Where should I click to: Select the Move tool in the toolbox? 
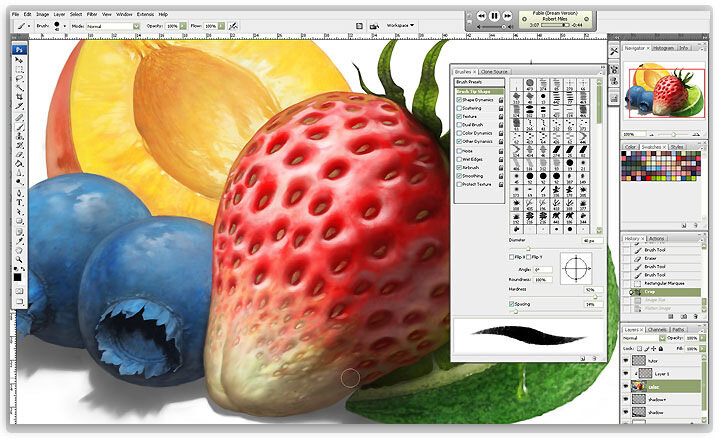pyautogui.click(x=19, y=60)
